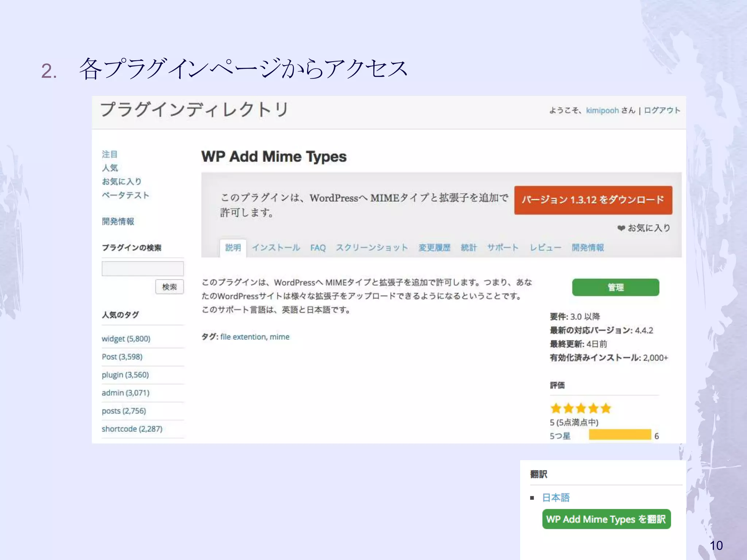Click the 最終更新: 4日前 text
Screen dimensions: 747x560
[578, 344]
